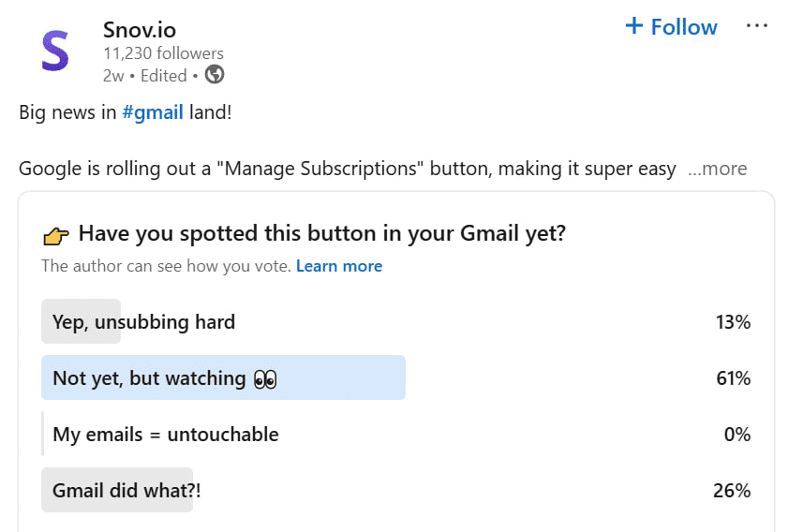Viewport: 788px width, 532px height.
Task: Pick the "Gmail did what?!" poll answer
Action: 127,491
